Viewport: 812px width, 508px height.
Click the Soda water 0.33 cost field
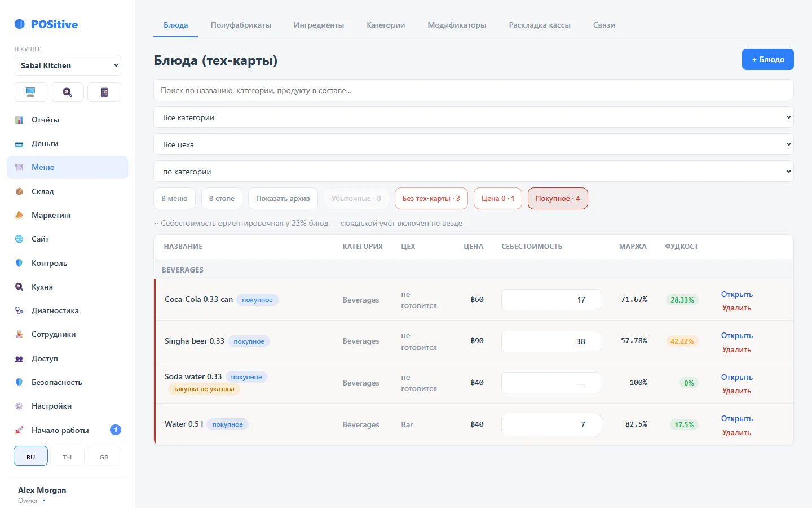(551, 383)
